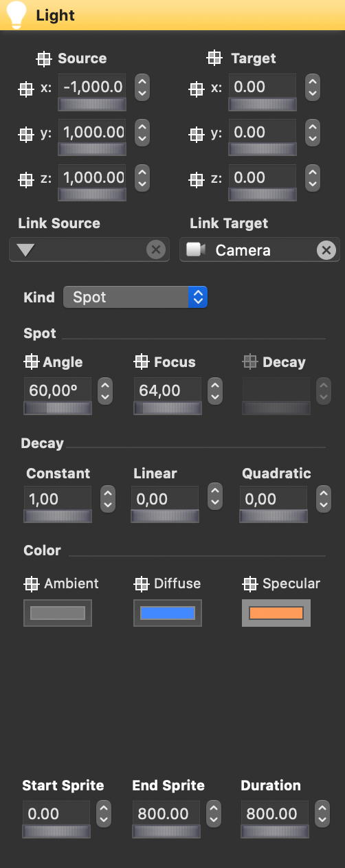Click the slider under the Angle field
Screen dimensions: 345x868
(58, 408)
